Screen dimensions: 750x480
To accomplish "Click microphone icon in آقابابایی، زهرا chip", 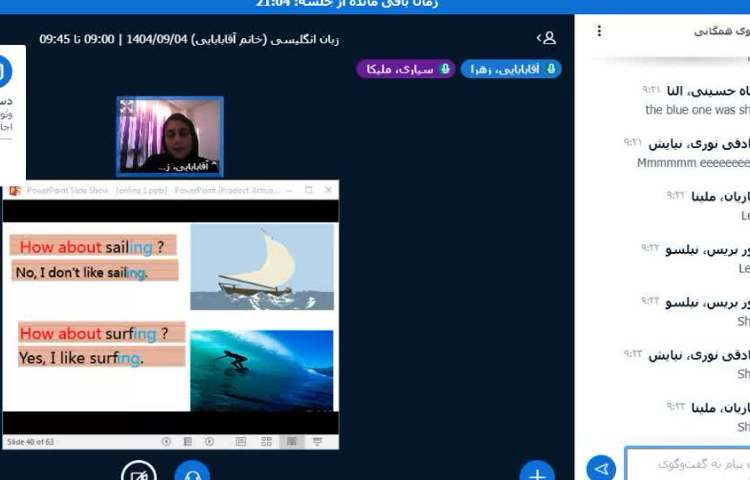I will coord(551,69).
